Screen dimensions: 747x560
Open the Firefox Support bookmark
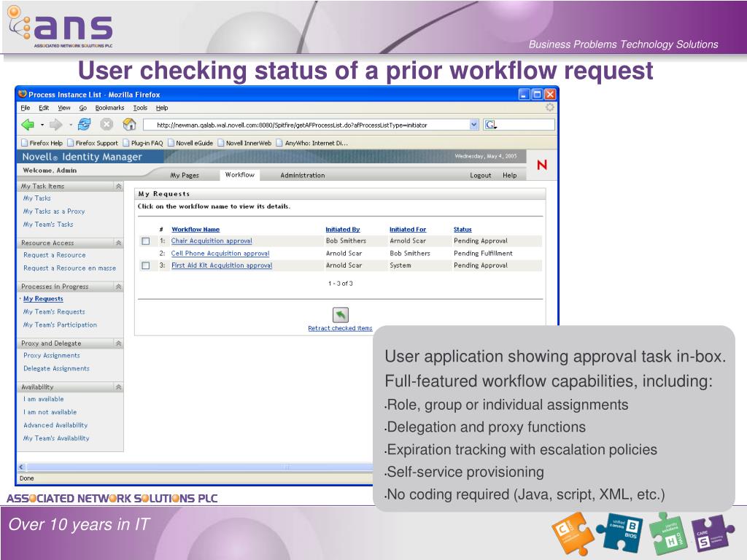93,143
